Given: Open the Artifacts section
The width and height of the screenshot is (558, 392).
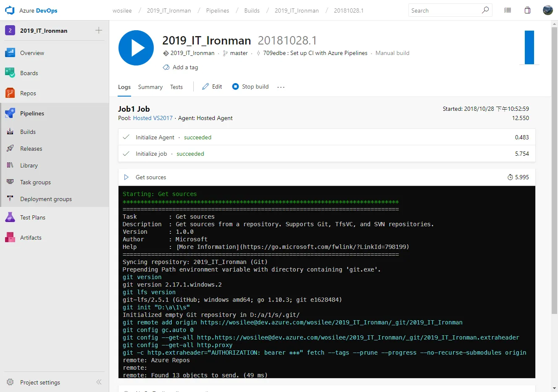Looking at the screenshot, I should coord(30,237).
